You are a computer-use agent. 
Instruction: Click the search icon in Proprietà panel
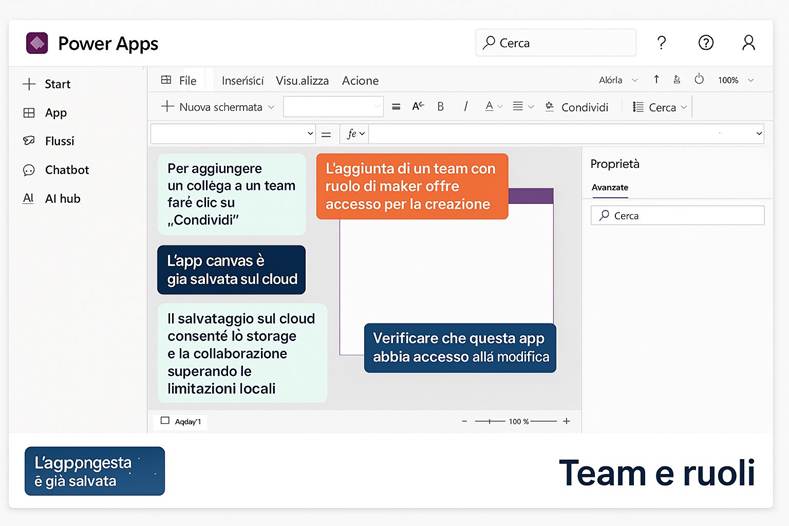tap(604, 215)
